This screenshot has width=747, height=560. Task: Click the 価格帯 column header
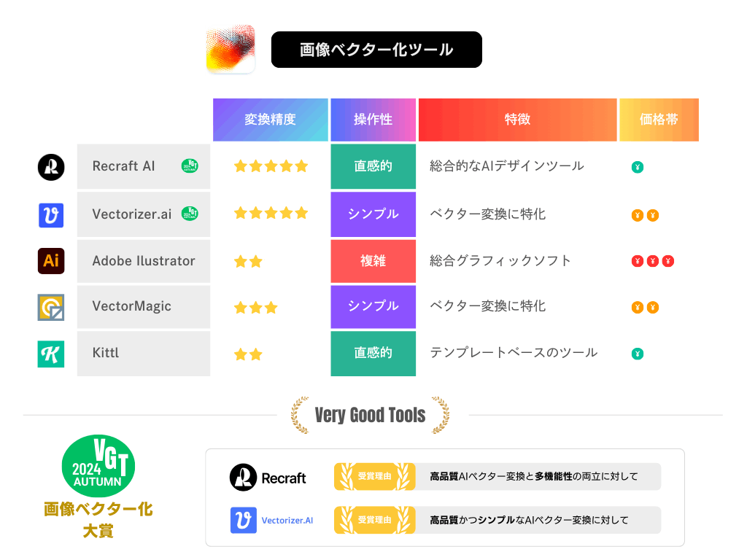coord(659,120)
